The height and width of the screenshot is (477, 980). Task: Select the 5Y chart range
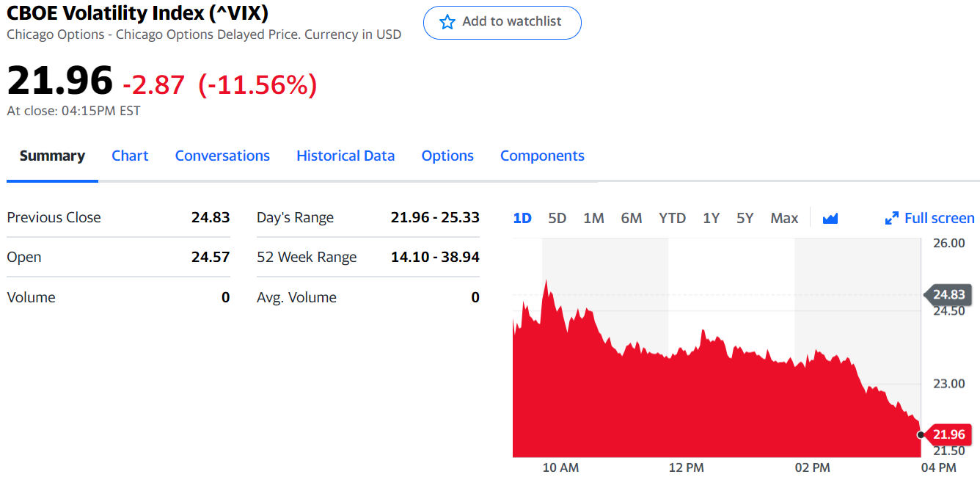click(745, 218)
